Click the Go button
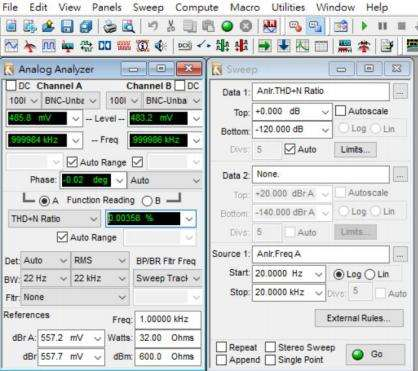Viewport: 418px width, 371px height. (375, 354)
